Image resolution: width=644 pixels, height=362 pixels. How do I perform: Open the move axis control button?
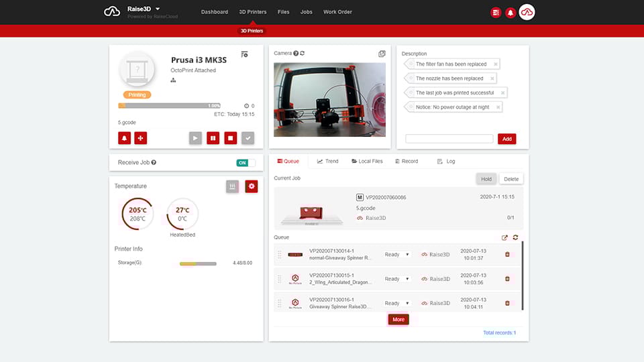[x=140, y=138]
